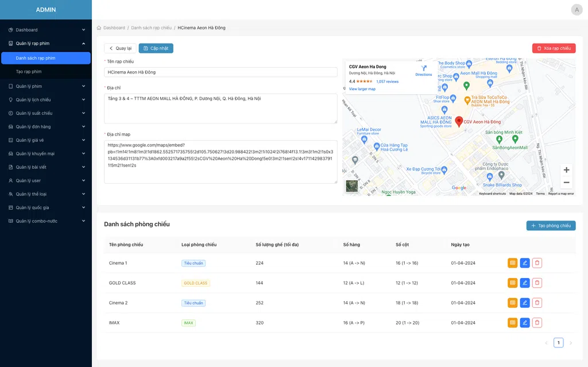Edit the IMAX room

pos(525,323)
